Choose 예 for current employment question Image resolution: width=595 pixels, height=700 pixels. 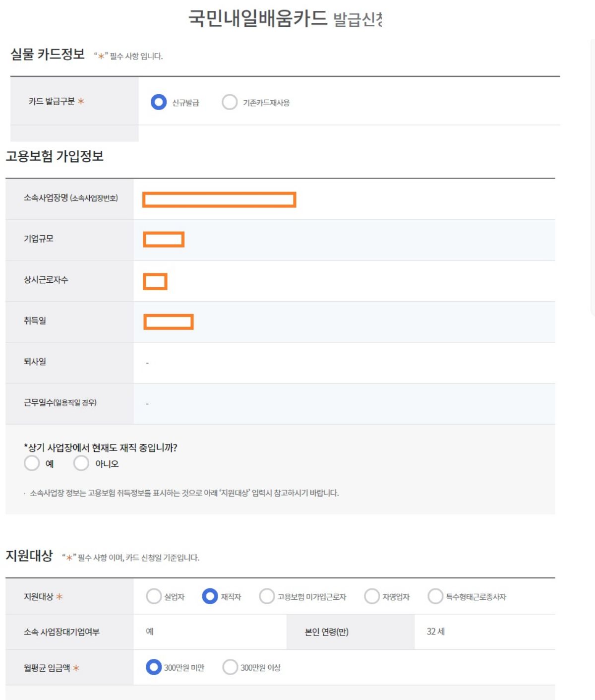tap(32, 463)
